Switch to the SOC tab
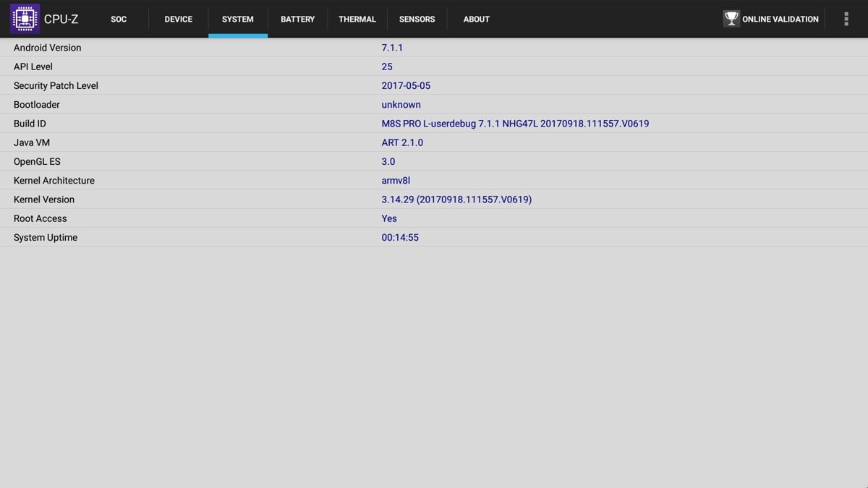This screenshot has width=868, height=488. point(118,20)
